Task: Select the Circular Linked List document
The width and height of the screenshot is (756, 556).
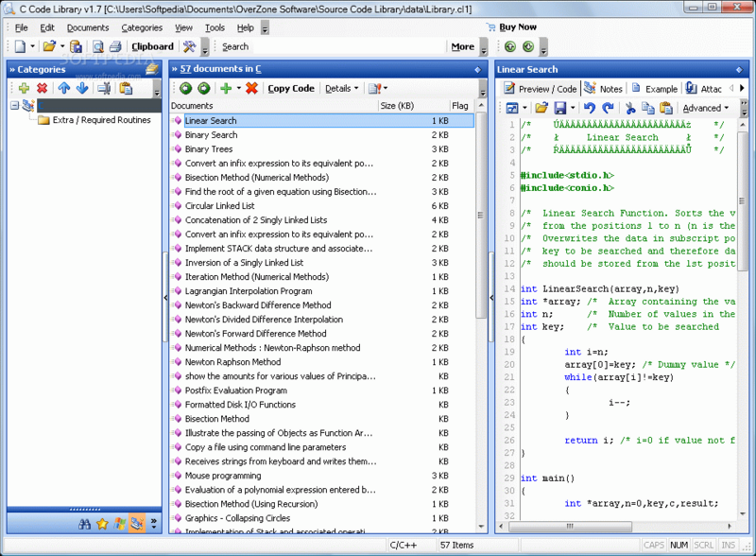Action: [219, 205]
